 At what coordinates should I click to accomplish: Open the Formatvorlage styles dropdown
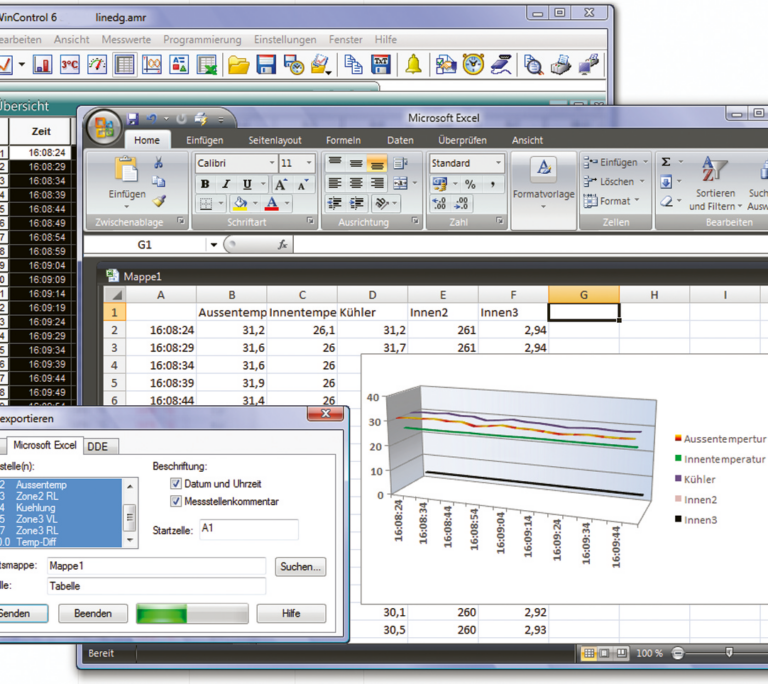pyautogui.click(x=544, y=191)
